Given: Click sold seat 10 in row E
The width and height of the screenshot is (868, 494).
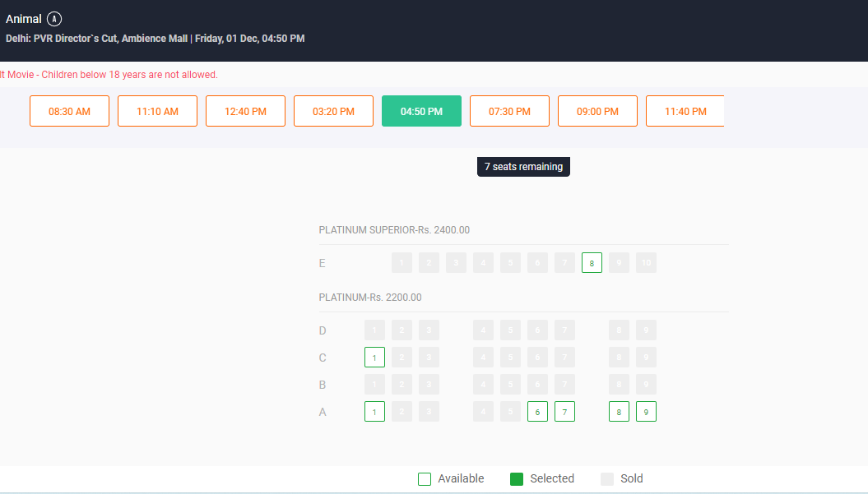Looking at the screenshot, I should pos(646,263).
